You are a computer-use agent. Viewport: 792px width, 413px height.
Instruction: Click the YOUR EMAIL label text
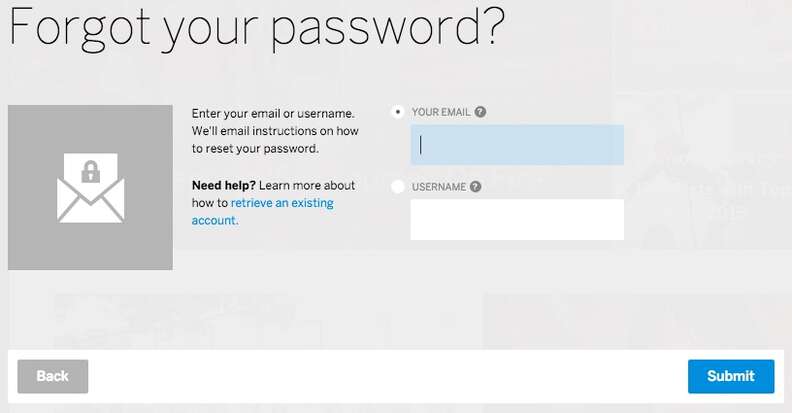441,112
